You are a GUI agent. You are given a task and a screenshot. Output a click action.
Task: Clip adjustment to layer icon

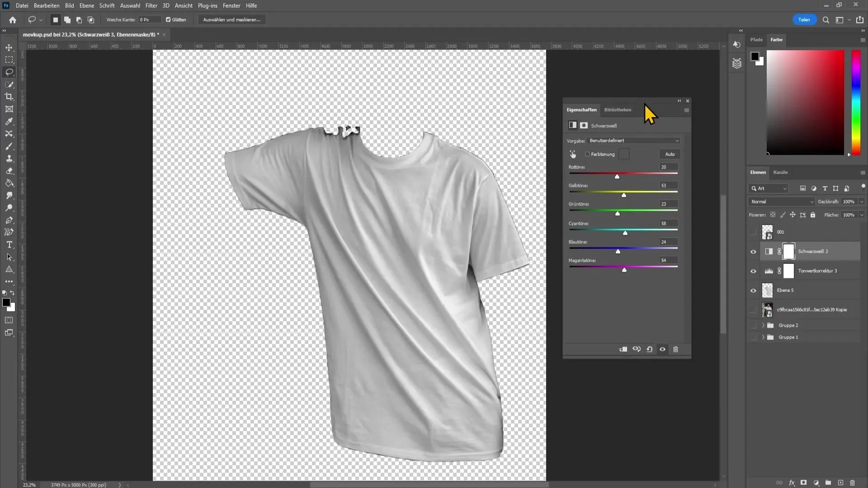point(623,349)
